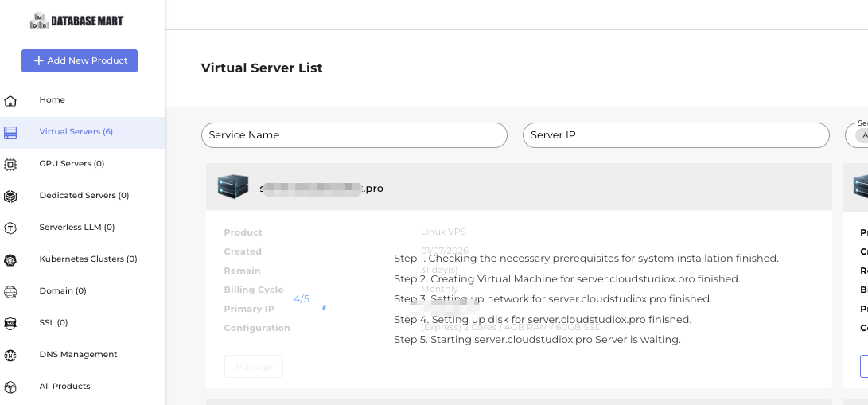Focus the Server IP search field
The width and height of the screenshot is (868, 405).
[x=676, y=135]
